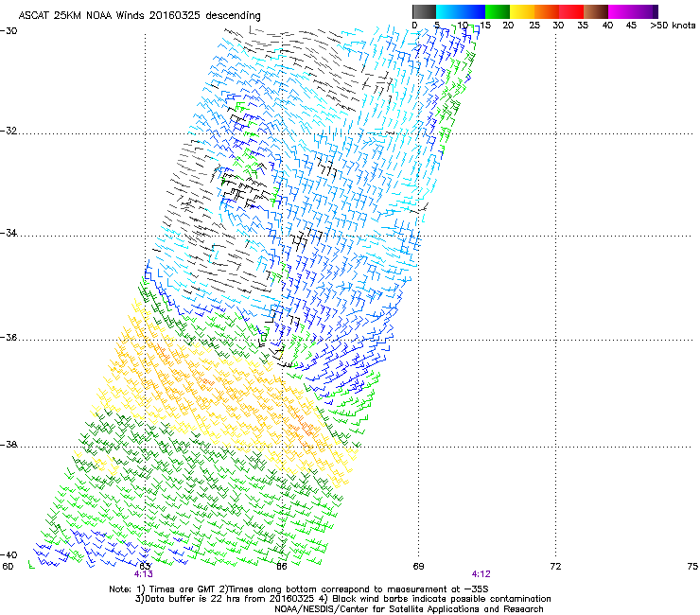Click the plot title 'ASCAT 25KM NOAA Winds 20160325 descending'
Viewport: 700px width, 615px height.
tap(139, 16)
